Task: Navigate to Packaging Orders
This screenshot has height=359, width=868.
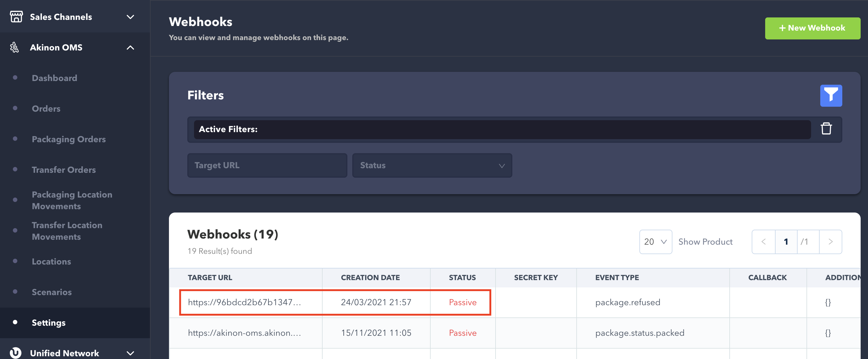Action: pyautogui.click(x=69, y=139)
